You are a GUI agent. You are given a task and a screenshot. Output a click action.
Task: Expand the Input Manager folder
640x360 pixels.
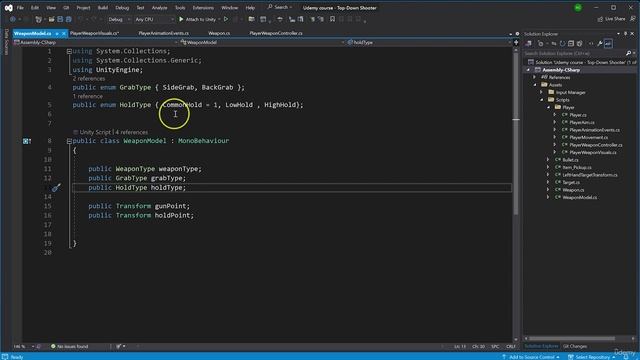[x=542, y=93]
